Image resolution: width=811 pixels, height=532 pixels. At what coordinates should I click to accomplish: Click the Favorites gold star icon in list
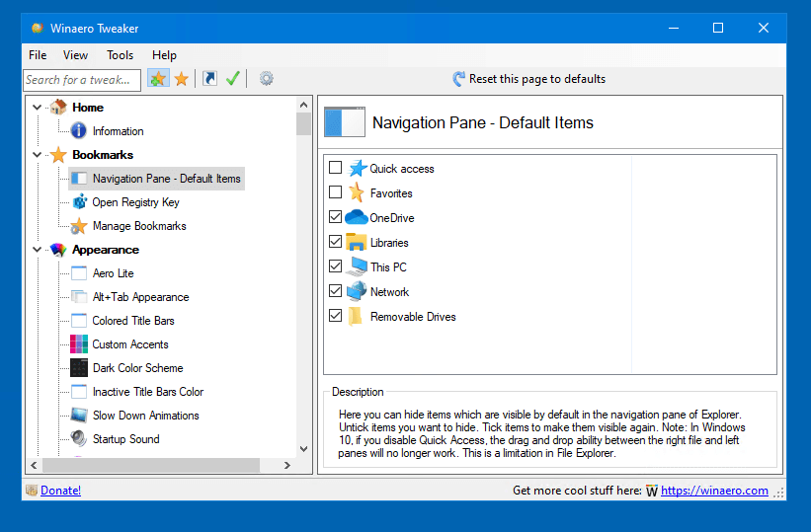click(x=357, y=192)
